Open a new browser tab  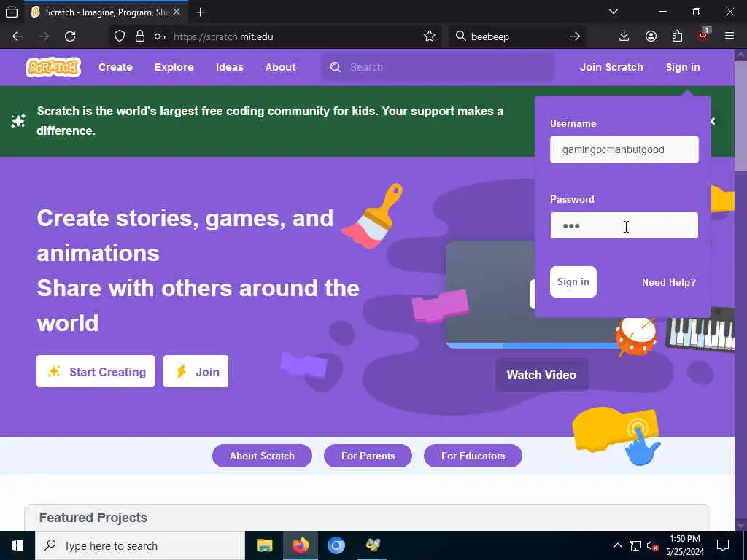(x=200, y=12)
